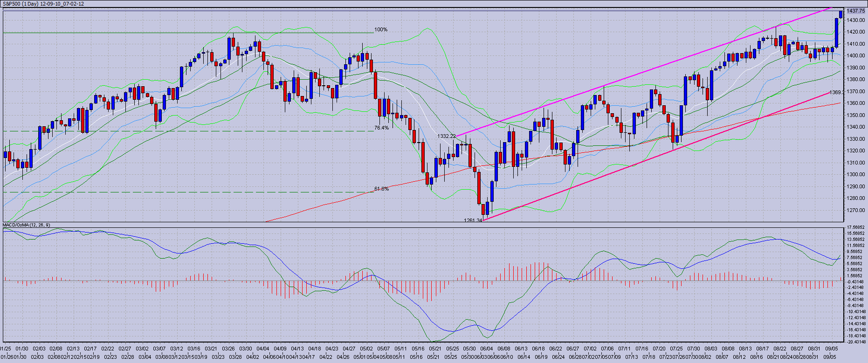Click the 61.8% Fibonacci retracement label
Viewport: 868px width, 363px height.
click(x=381, y=189)
